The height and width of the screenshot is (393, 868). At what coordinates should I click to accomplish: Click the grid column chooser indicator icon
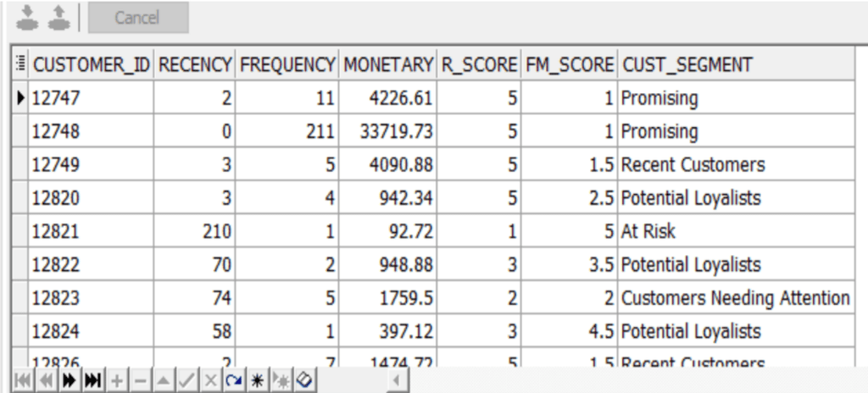coord(20,64)
